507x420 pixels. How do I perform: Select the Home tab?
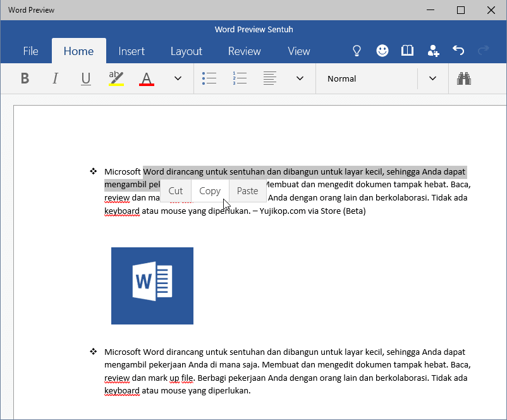pyautogui.click(x=78, y=51)
